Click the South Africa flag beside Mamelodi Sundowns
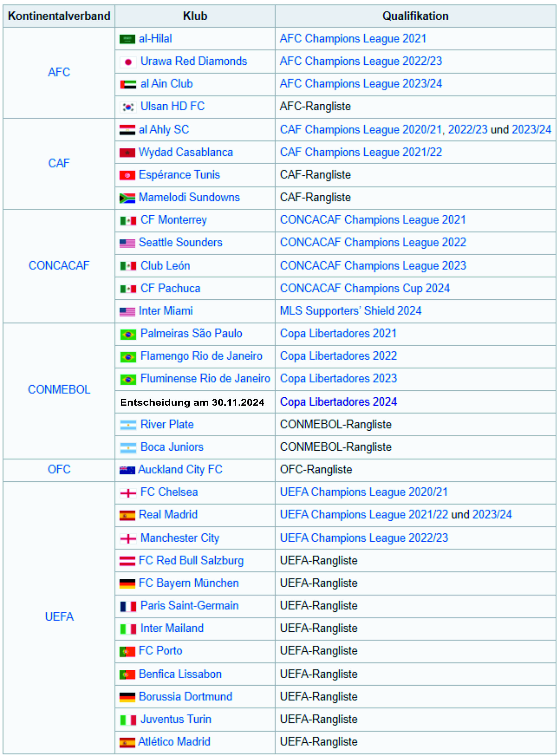 click(128, 198)
